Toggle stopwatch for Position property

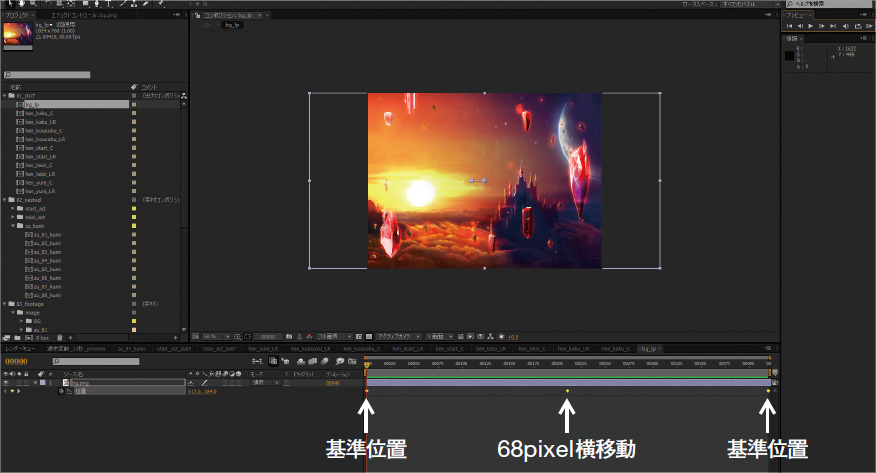61,391
